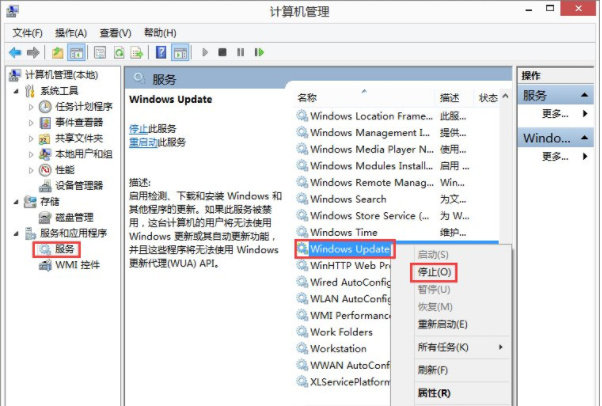Select WMI 控件 in the tree
Viewport: 602px width, 406px height.
(77, 265)
